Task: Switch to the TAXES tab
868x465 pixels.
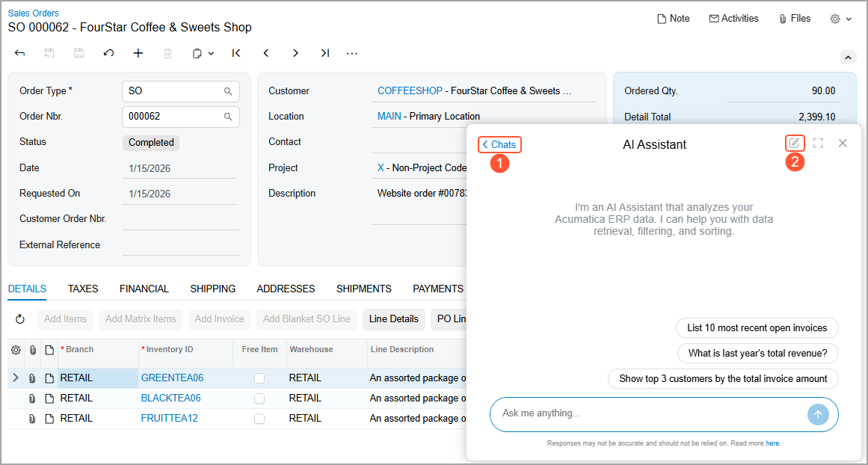Action: coord(83,289)
